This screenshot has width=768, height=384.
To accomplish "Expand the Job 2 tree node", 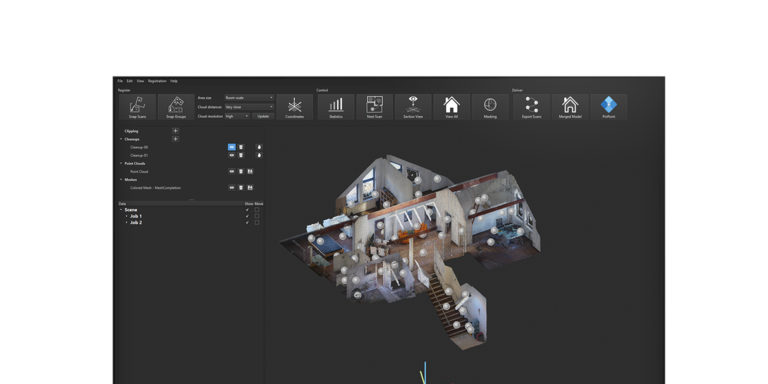I will 126,222.
